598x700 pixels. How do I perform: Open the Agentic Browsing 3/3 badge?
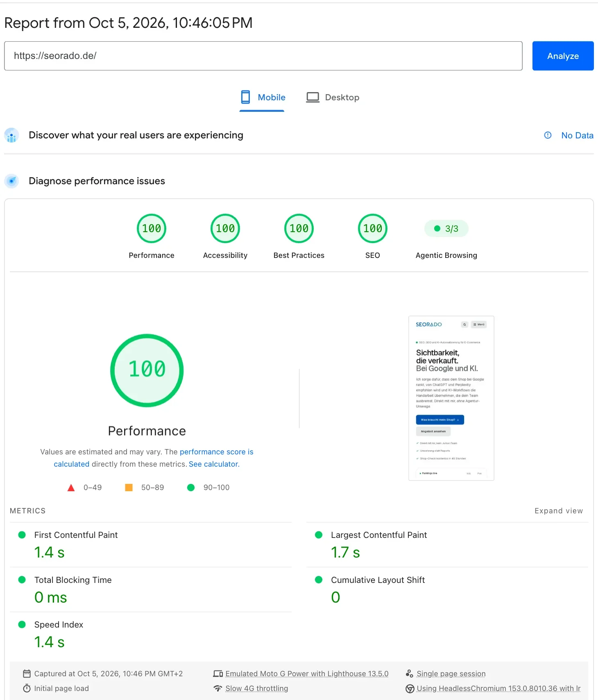tap(446, 228)
